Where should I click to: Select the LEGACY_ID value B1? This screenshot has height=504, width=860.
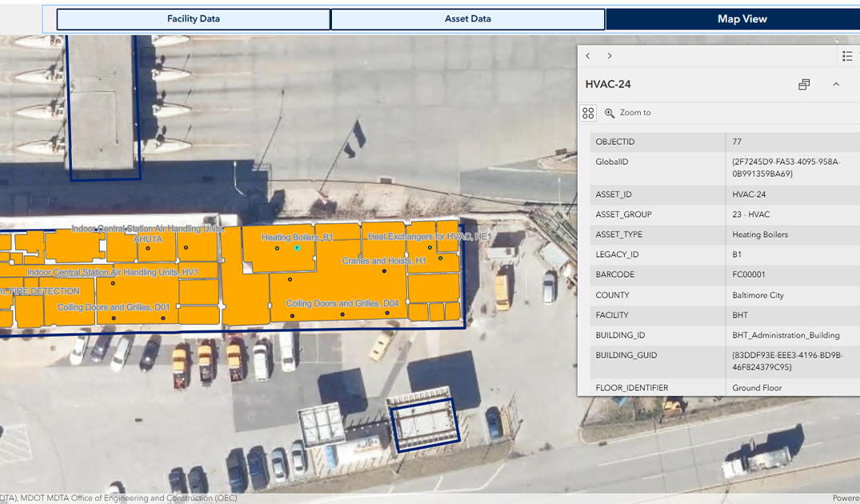point(737,254)
